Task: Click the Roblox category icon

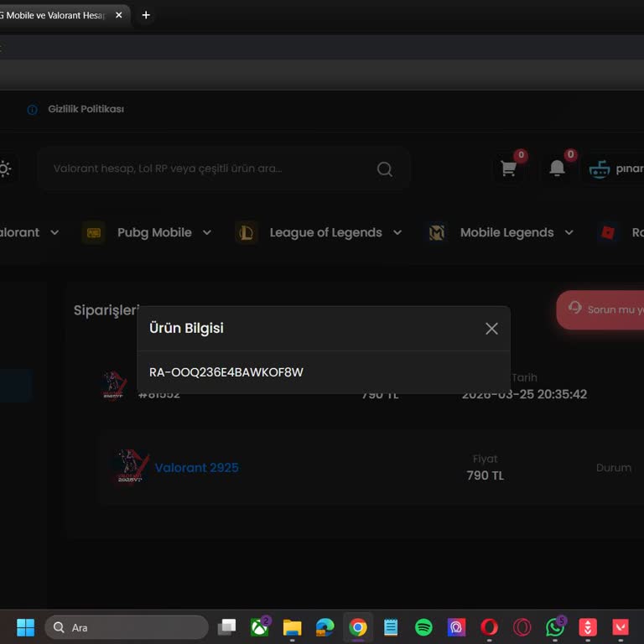Action: pos(608,233)
